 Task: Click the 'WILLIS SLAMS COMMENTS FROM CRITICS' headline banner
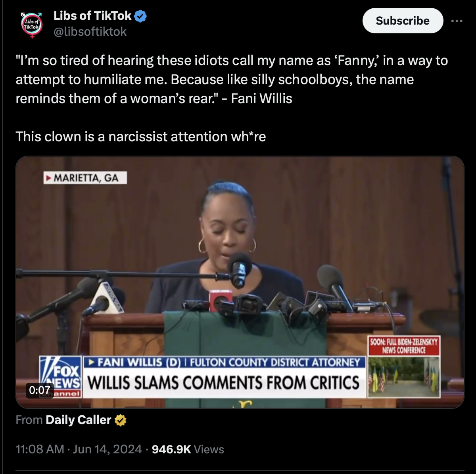click(x=224, y=383)
